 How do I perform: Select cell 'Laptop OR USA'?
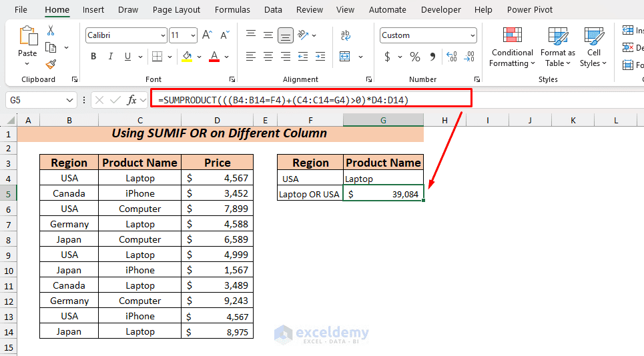pos(310,194)
